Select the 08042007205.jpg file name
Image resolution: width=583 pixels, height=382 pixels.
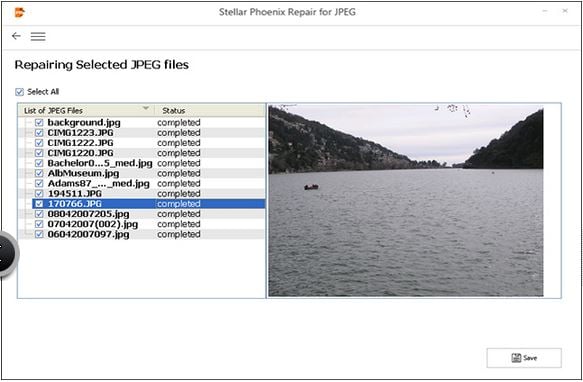click(x=88, y=214)
